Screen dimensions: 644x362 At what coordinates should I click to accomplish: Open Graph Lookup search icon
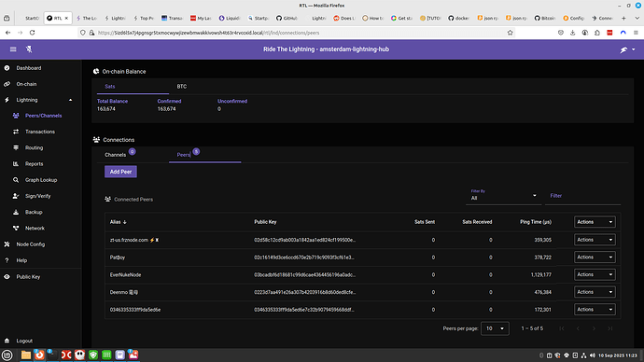[x=16, y=180]
